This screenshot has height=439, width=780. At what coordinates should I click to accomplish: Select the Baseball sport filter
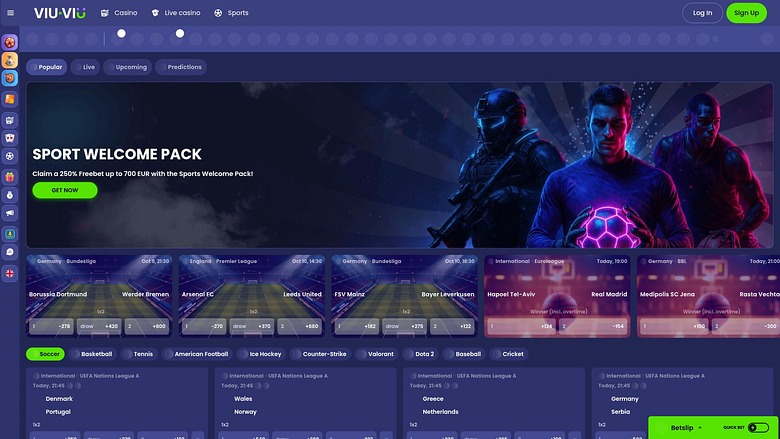(464, 354)
